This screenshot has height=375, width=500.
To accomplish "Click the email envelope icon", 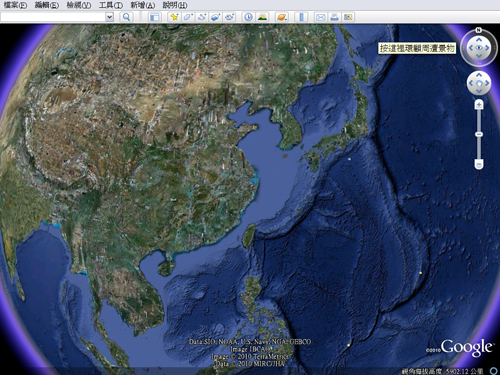I will point(321,17).
